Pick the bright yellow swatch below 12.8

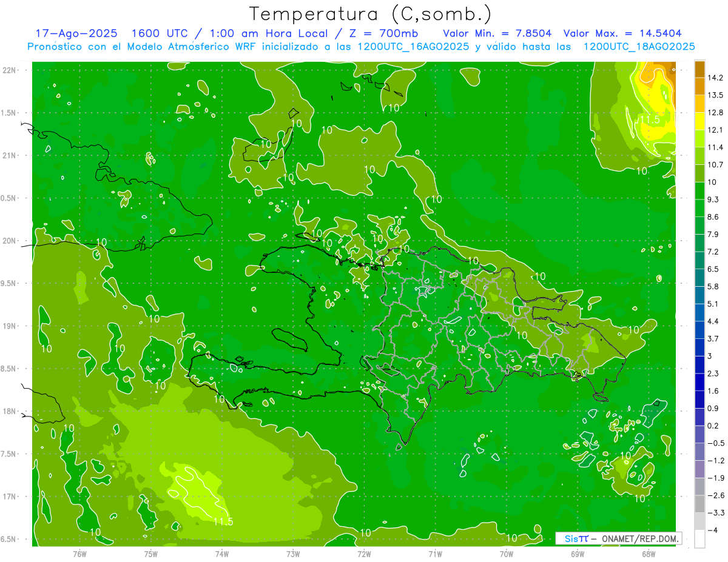point(699,121)
